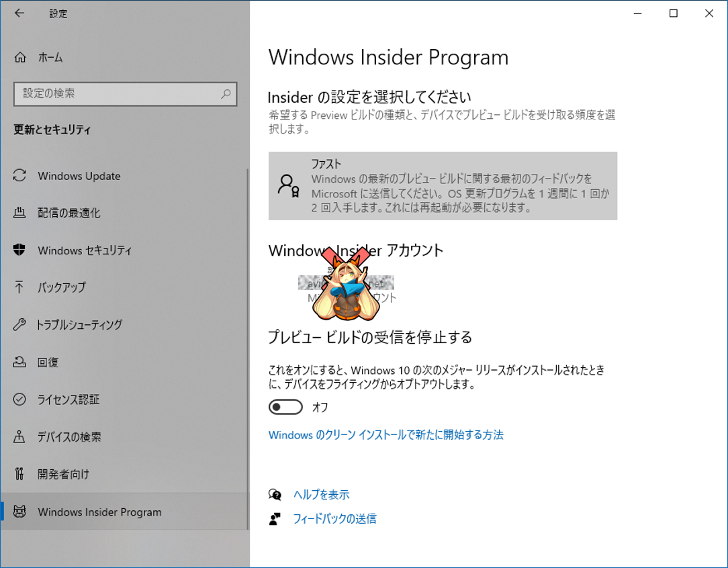Go back with the arrow icon
The width and height of the screenshot is (728, 568).
pyautogui.click(x=19, y=13)
